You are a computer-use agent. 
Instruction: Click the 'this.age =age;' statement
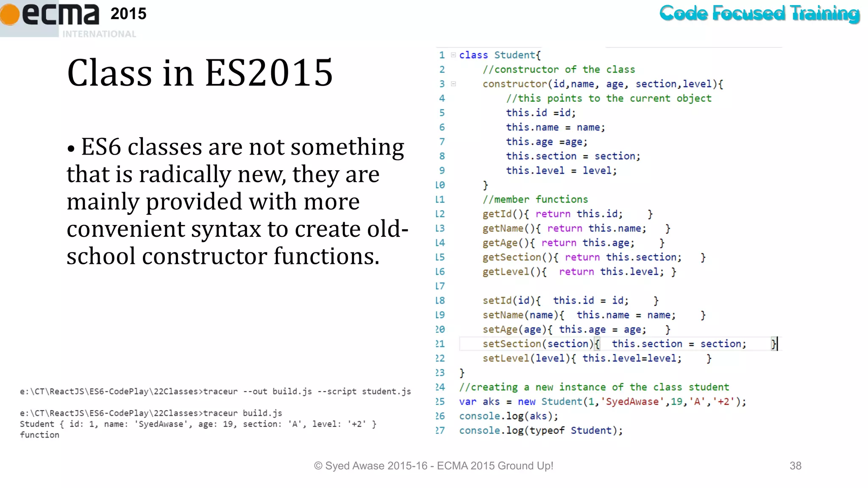547,142
